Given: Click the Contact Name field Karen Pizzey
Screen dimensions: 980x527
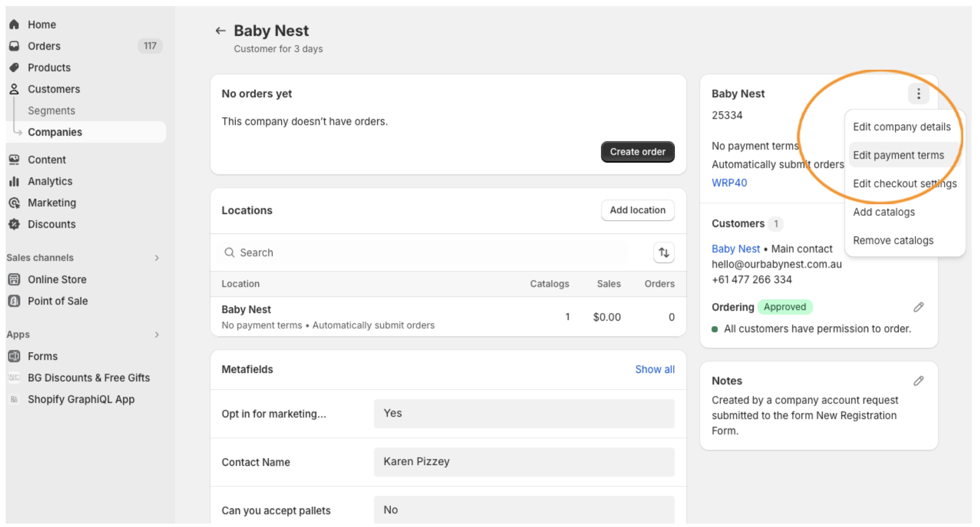Looking at the screenshot, I should pyautogui.click(x=524, y=462).
